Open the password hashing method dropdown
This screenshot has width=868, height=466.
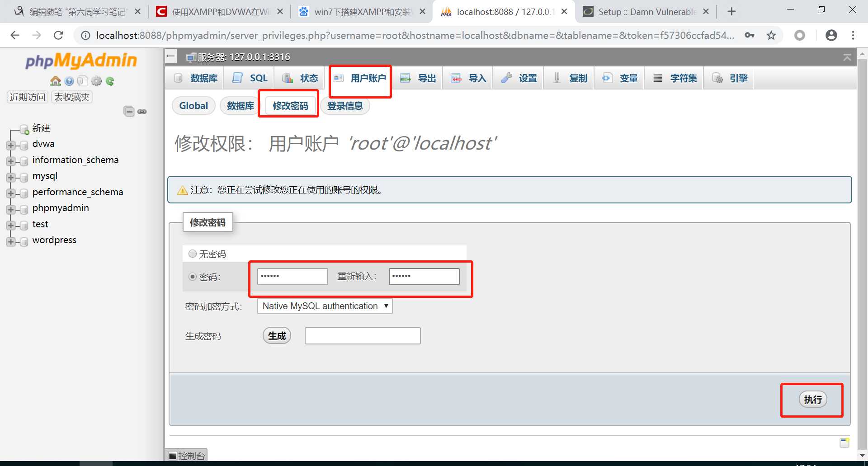(325, 306)
